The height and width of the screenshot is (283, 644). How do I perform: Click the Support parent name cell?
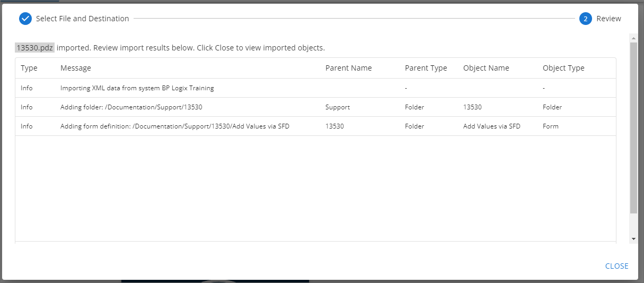[338, 107]
